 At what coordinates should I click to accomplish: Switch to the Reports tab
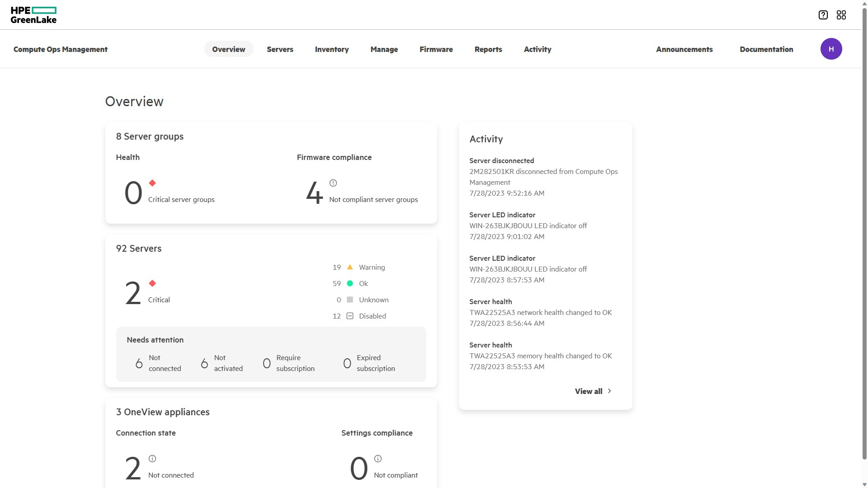pos(488,49)
